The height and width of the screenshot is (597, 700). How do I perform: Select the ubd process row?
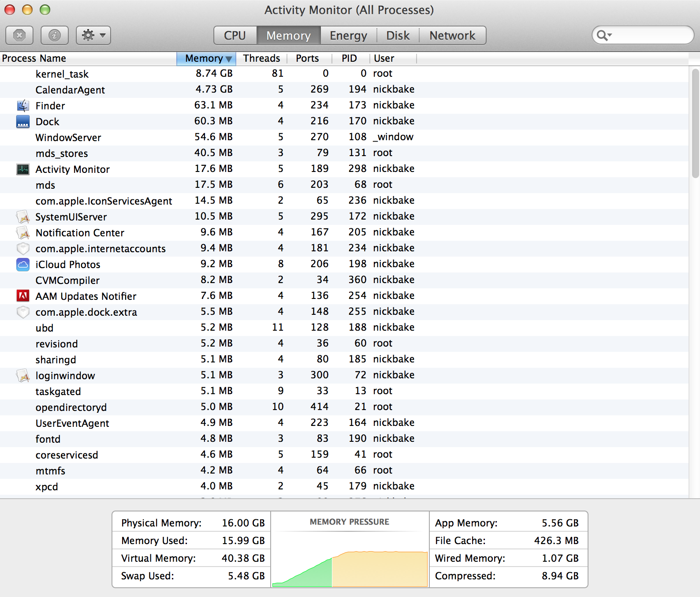[344, 328]
